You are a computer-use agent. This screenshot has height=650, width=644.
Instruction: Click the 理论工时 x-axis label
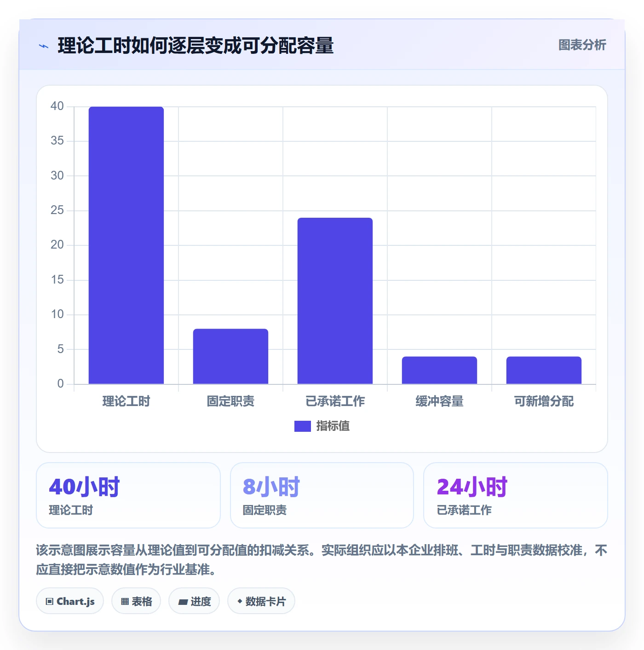tap(126, 401)
